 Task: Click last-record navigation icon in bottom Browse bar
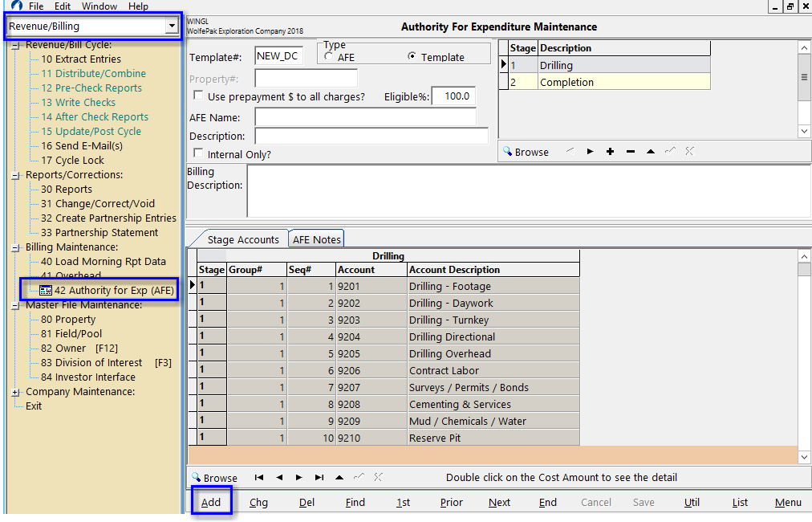tap(319, 477)
